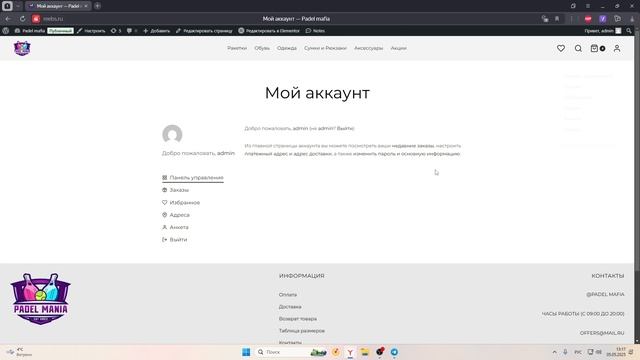The width and height of the screenshot is (640, 360).
Task: Click the недавние заказы link
Action: point(413,146)
